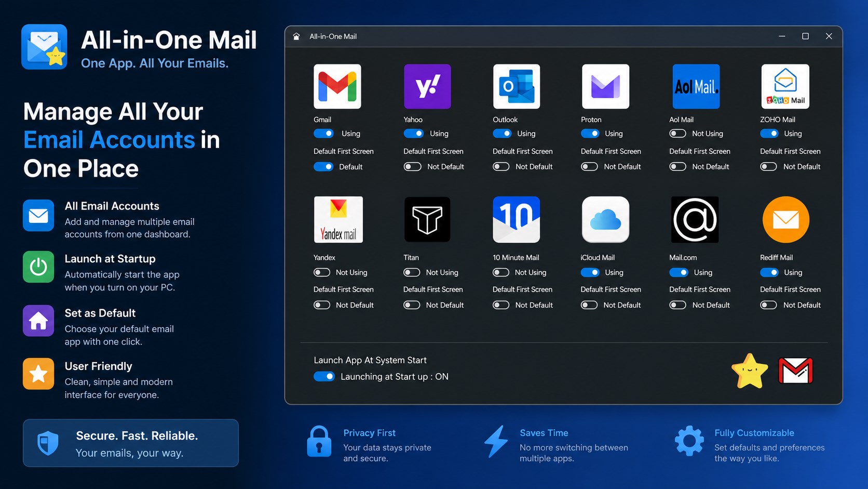Disable the Gmail Default first screen toggle

pos(323,167)
